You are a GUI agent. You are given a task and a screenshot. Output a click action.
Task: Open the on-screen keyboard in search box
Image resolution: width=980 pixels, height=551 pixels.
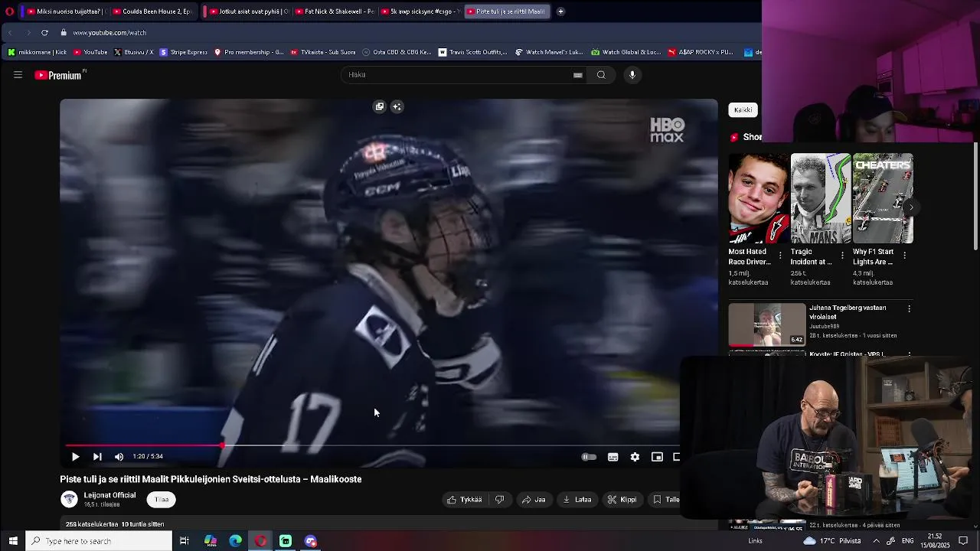pyautogui.click(x=578, y=75)
